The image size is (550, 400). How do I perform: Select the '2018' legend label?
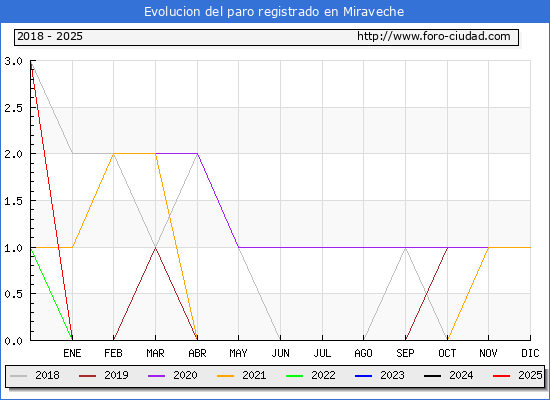47,375
